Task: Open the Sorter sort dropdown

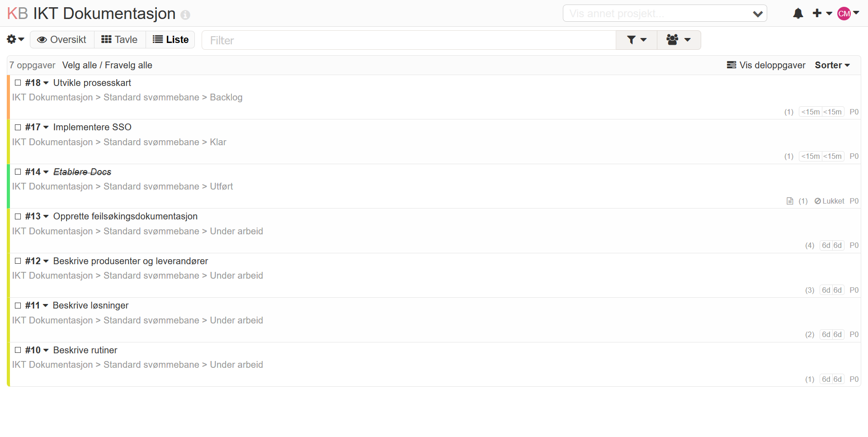Action: [x=832, y=65]
